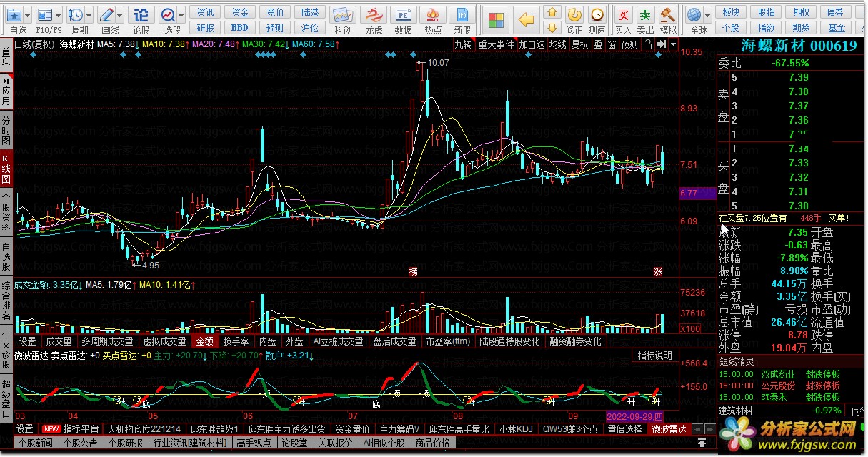The height and width of the screenshot is (457, 868).
Task: Open the 指标说明 button
Action: [x=654, y=356]
